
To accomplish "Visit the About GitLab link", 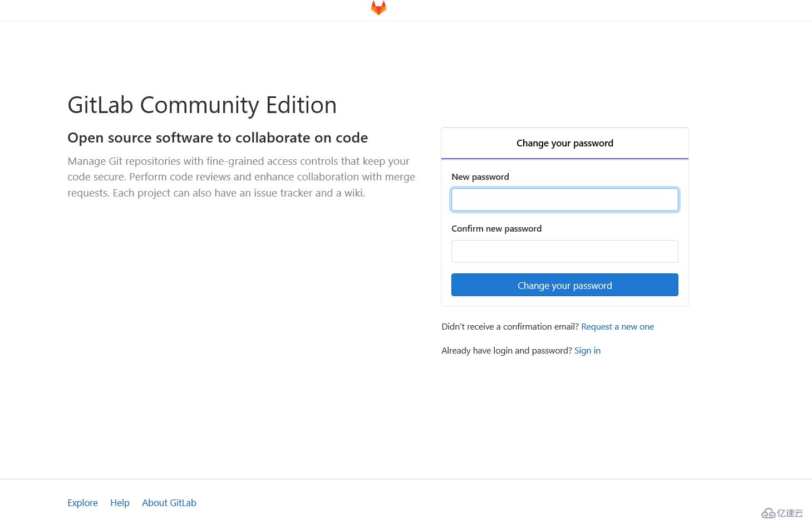I will click(x=169, y=503).
